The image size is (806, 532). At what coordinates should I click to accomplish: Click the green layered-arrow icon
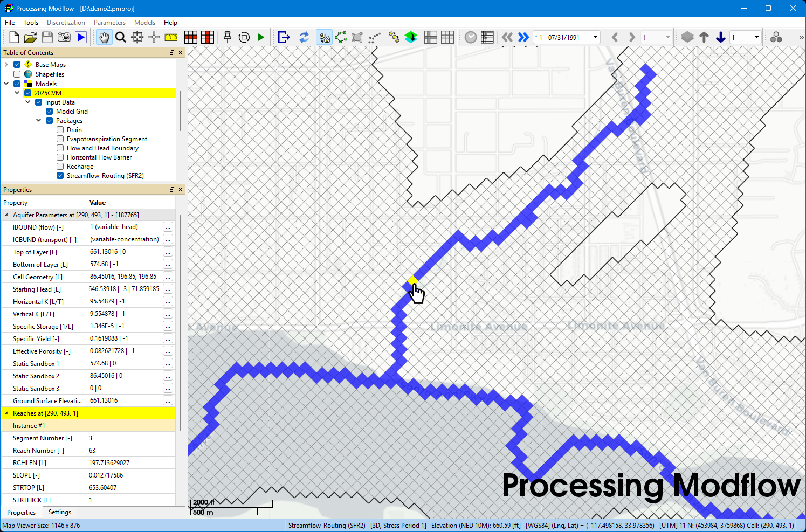pyautogui.click(x=411, y=37)
